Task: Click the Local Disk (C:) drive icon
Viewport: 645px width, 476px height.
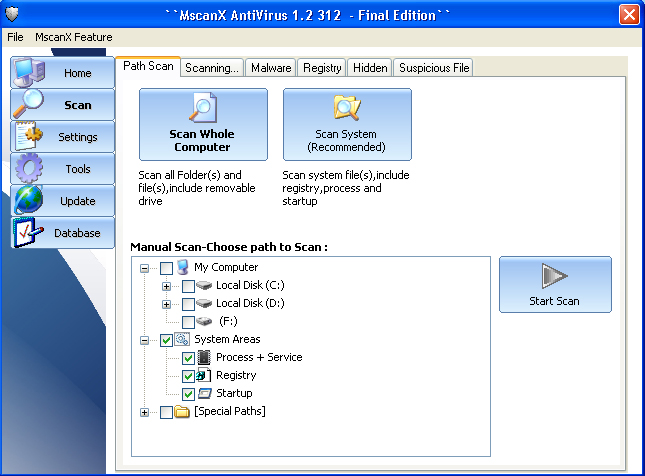Action: pos(204,285)
